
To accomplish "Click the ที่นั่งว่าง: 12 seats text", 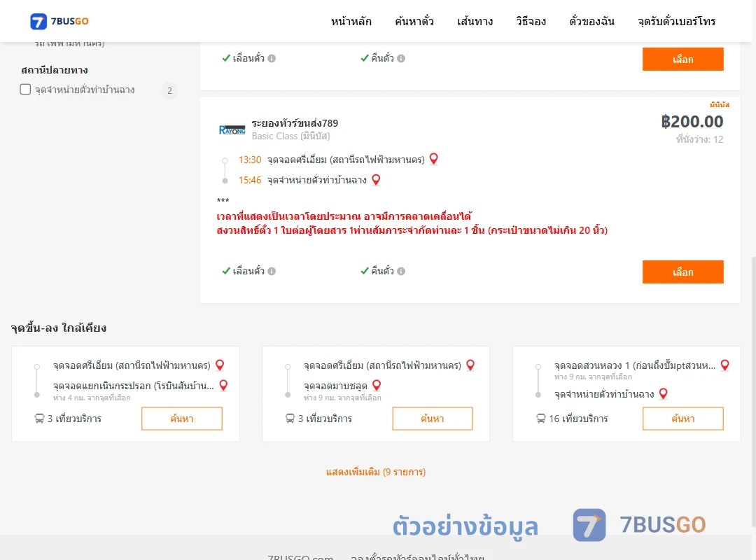I will coord(699,139).
